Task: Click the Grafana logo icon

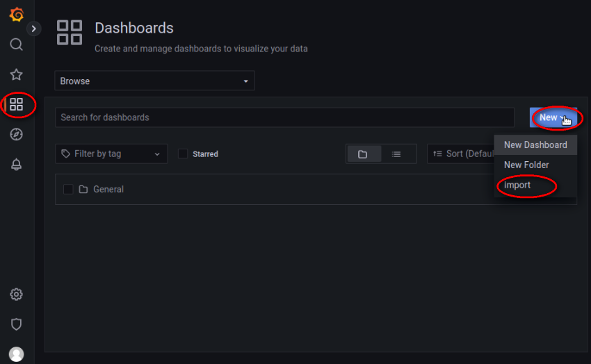Action: click(x=17, y=15)
